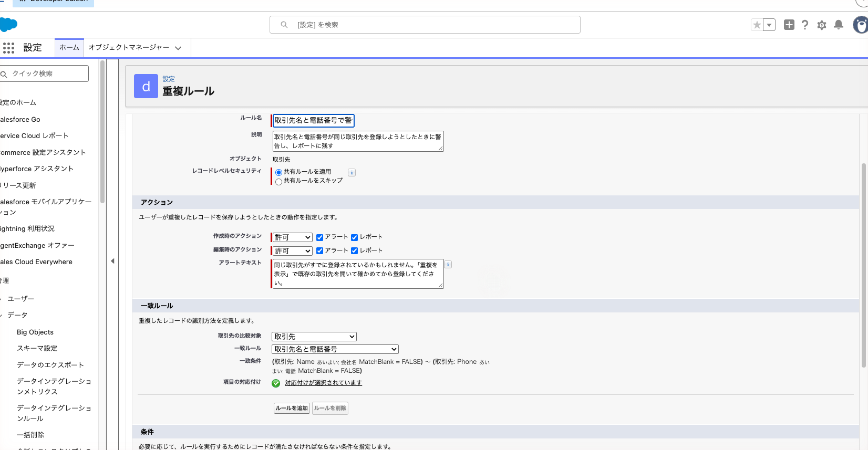Click the alert text area
This screenshot has height=450, width=868.
click(x=358, y=274)
